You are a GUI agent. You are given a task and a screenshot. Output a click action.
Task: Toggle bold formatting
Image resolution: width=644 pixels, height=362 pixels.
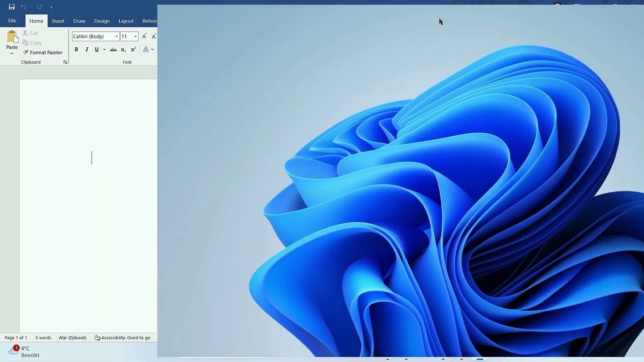click(76, 49)
